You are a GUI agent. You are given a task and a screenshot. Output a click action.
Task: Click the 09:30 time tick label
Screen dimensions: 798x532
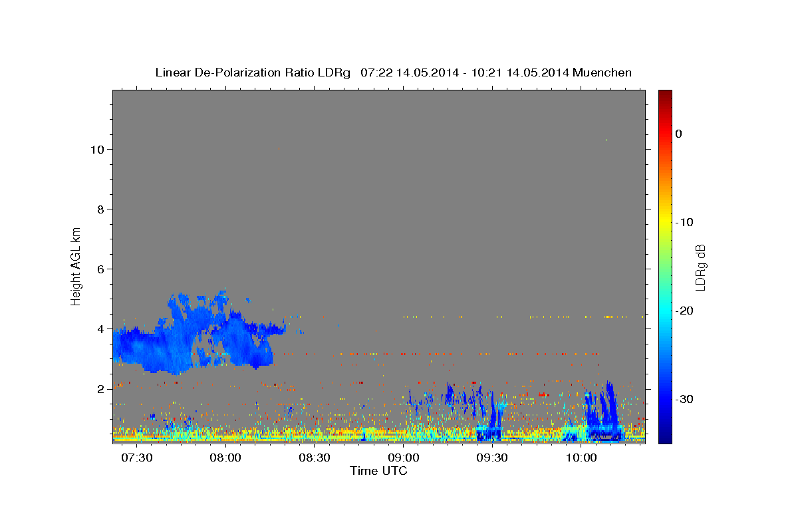click(492, 458)
